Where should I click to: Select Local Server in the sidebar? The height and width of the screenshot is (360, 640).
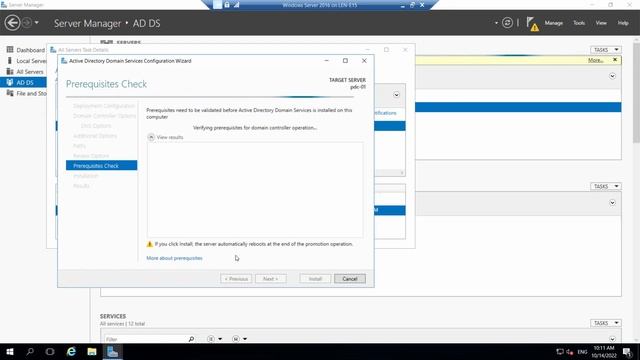[26, 61]
